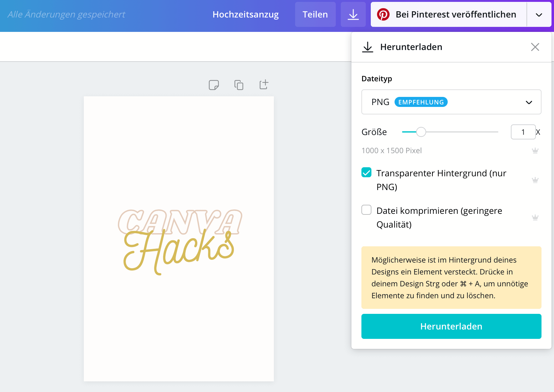The width and height of the screenshot is (554, 392).
Task: Select the golden Hacks script text
Action: pos(178,253)
